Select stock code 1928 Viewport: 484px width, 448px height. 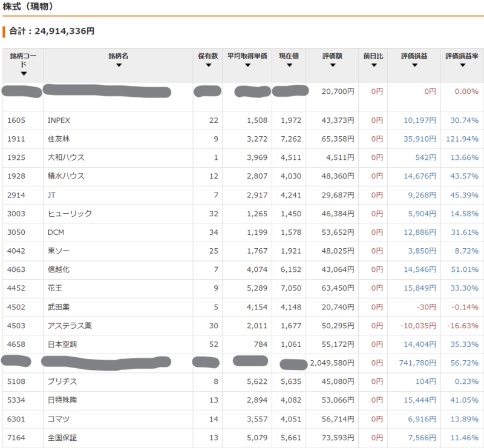16,176
